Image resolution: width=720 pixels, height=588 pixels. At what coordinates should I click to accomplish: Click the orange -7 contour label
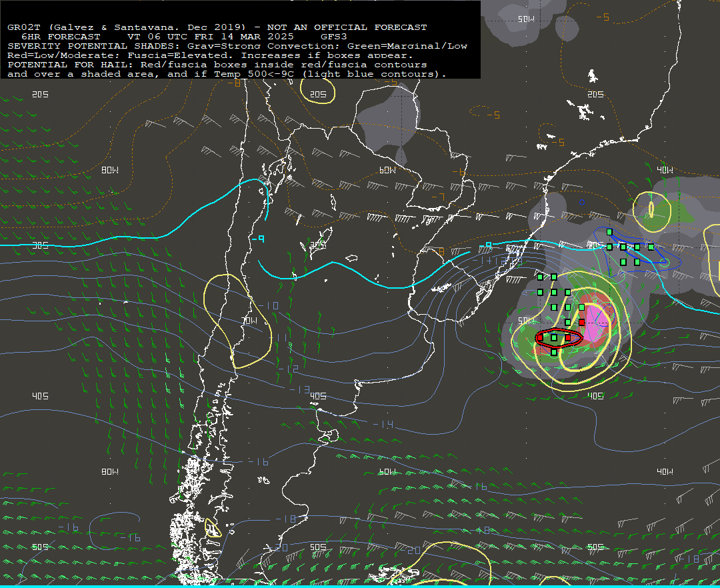click(438, 197)
